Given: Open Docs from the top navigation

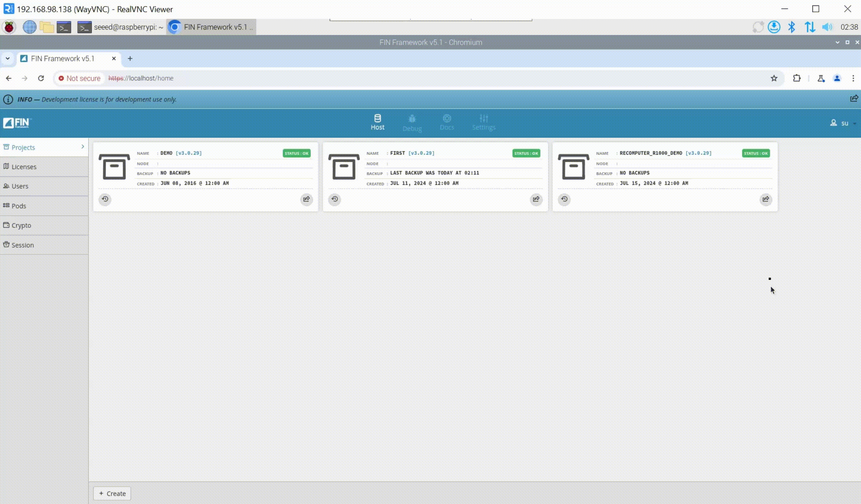Looking at the screenshot, I should click(x=447, y=123).
